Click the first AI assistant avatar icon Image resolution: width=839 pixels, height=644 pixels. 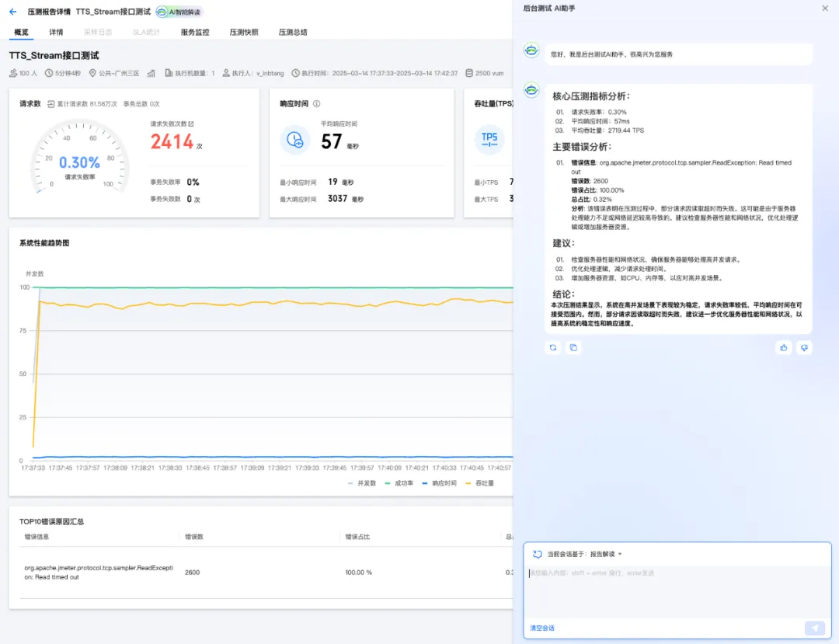click(x=531, y=50)
